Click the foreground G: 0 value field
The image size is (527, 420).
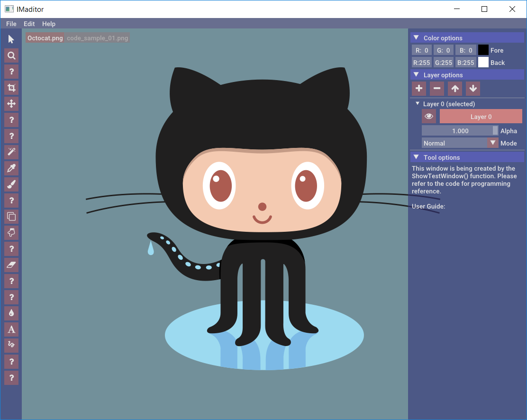pyautogui.click(x=443, y=50)
